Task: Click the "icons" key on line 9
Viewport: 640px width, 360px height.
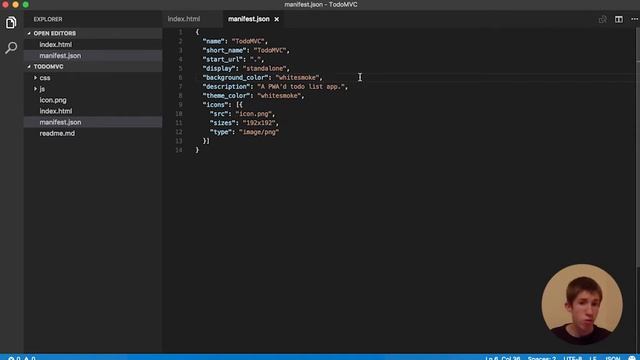Action: click(216, 104)
